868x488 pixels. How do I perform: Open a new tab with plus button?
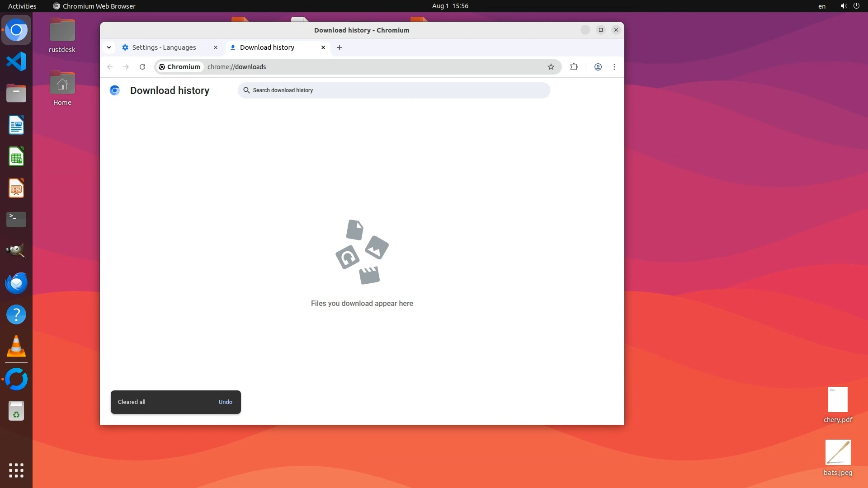(340, 47)
